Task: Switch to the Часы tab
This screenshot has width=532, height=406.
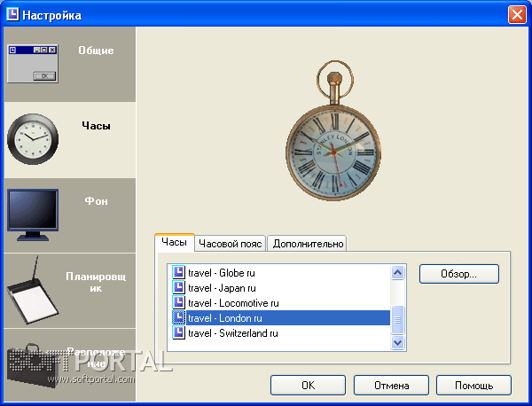Action: click(x=175, y=242)
